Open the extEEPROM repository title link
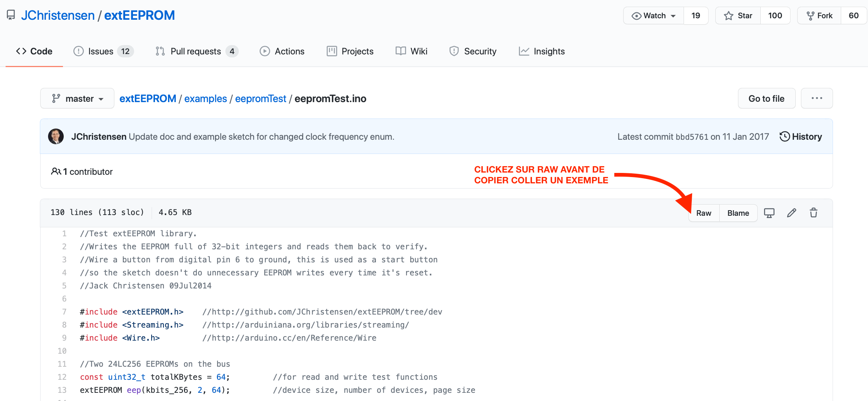The width and height of the screenshot is (868, 401). tap(139, 15)
